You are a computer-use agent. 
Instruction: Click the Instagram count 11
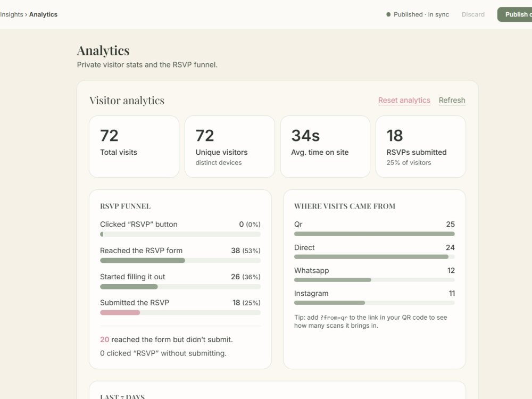pos(452,293)
